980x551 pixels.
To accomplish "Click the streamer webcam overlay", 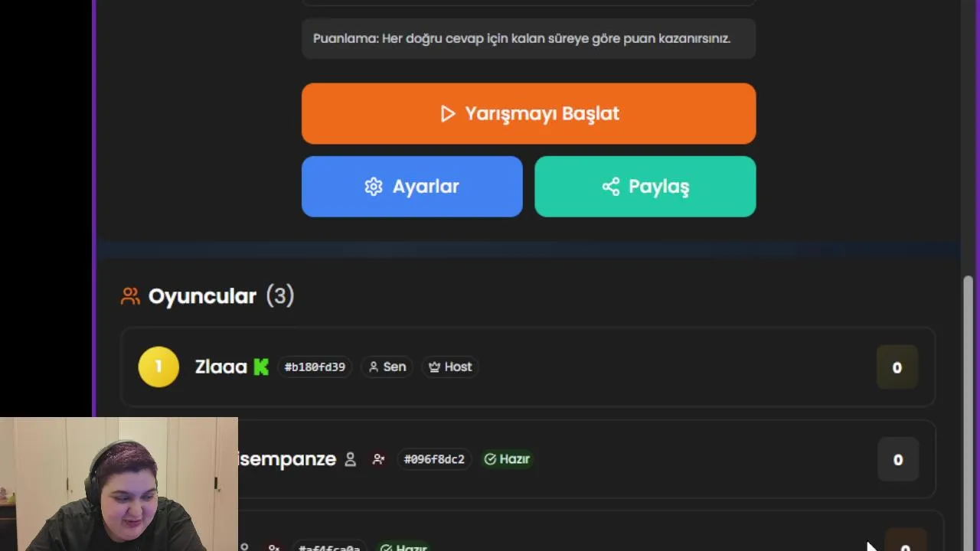I will [119, 484].
